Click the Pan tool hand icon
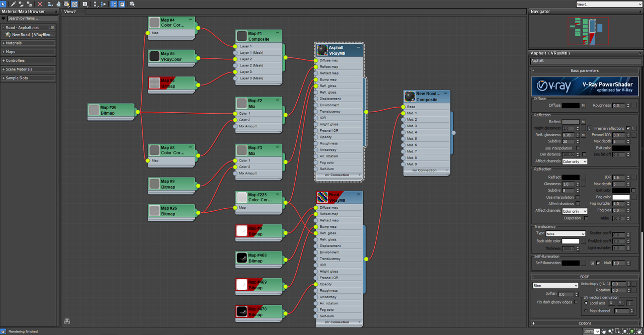 tap(604, 331)
